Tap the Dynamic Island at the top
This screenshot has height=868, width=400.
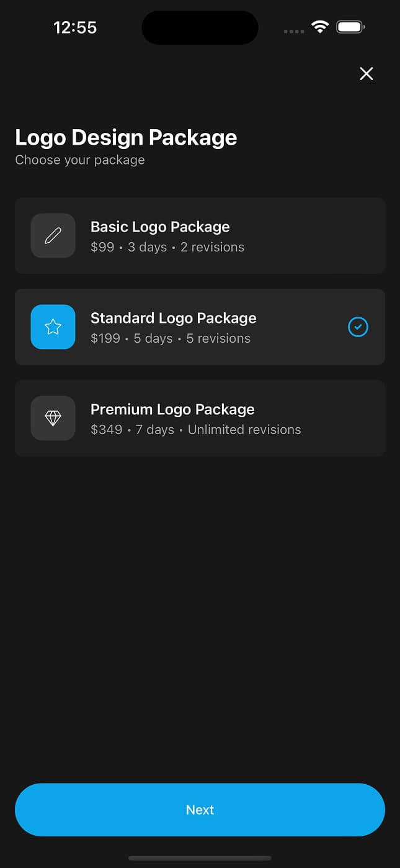200,27
